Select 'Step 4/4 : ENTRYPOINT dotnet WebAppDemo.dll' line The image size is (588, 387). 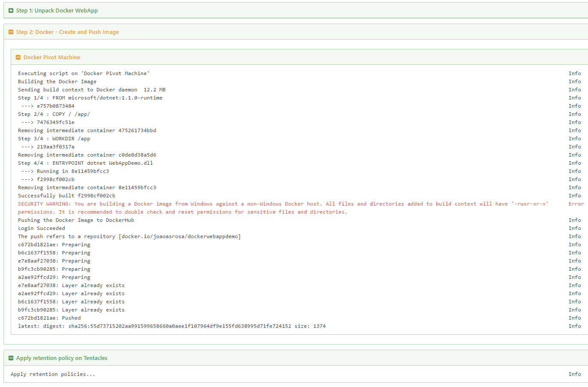pos(85,163)
